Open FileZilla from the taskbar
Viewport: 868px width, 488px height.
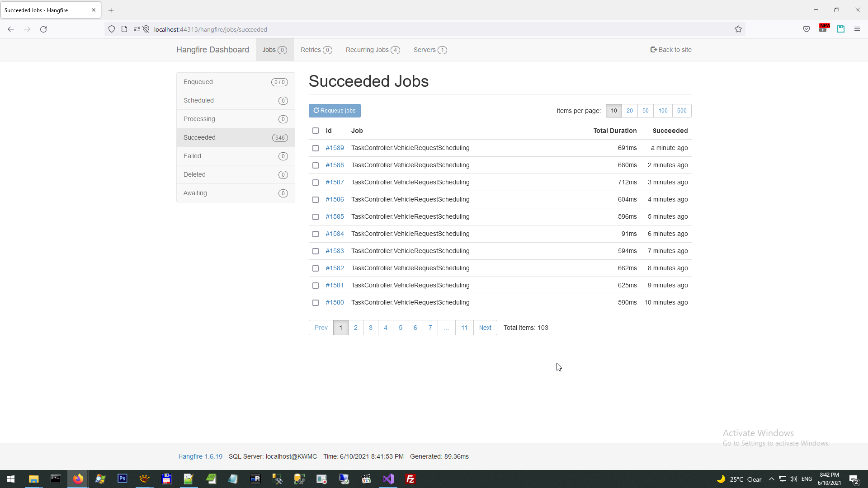point(410,479)
